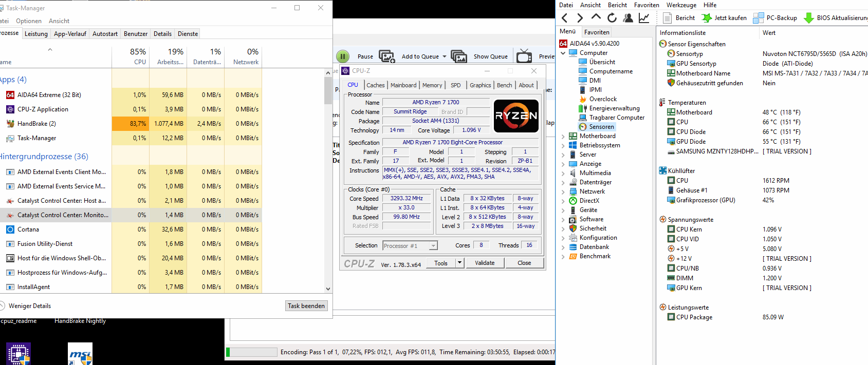
Task: Open the Add to Queue dropdown arrow
Action: click(x=445, y=56)
